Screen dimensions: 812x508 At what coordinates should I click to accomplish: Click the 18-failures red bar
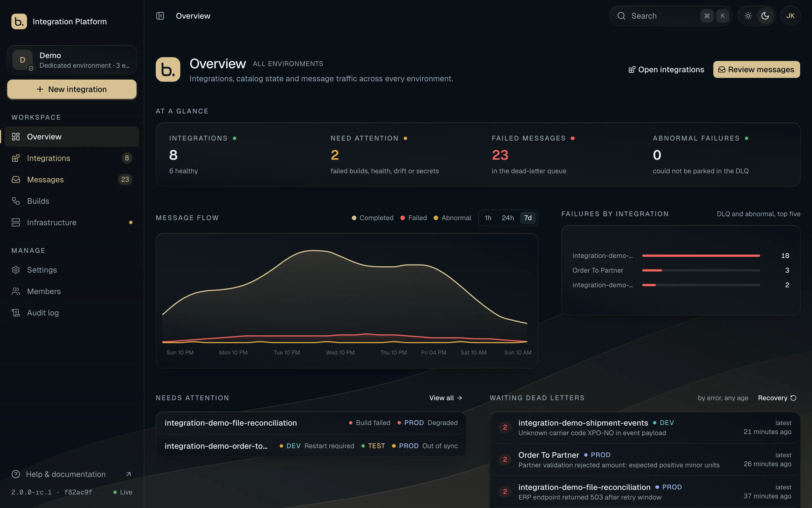click(701, 256)
